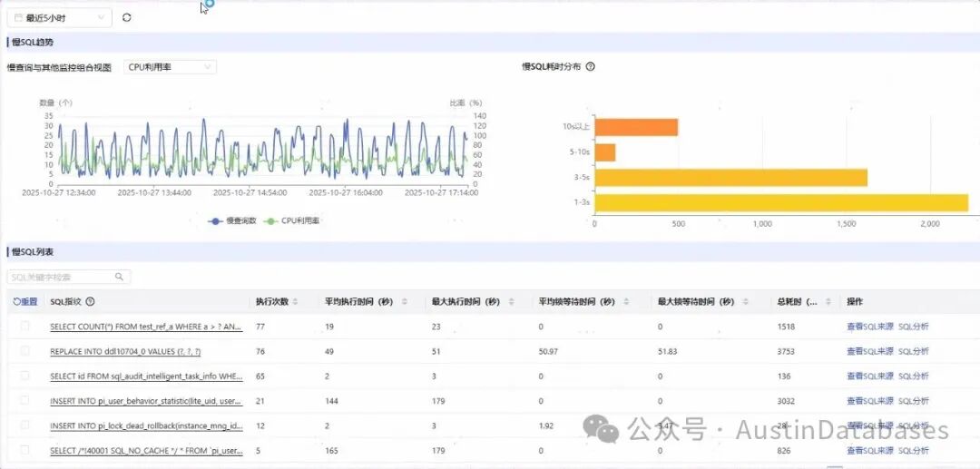Click total time value 3753
The width and height of the screenshot is (980, 469).
click(786, 352)
